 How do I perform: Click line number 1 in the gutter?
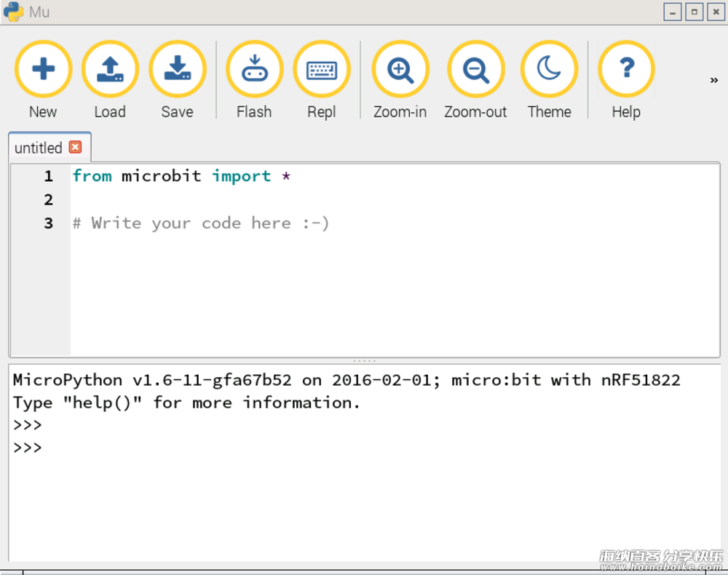click(48, 176)
